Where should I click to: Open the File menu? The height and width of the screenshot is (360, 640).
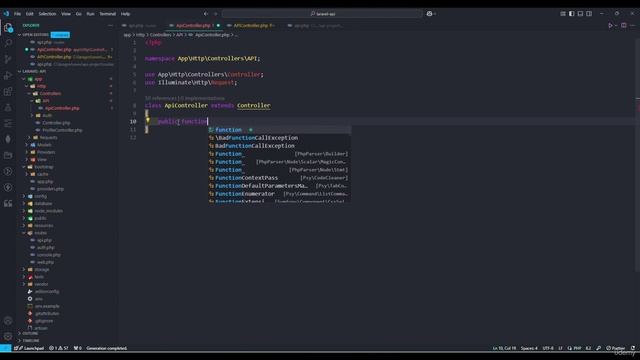tap(17, 13)
